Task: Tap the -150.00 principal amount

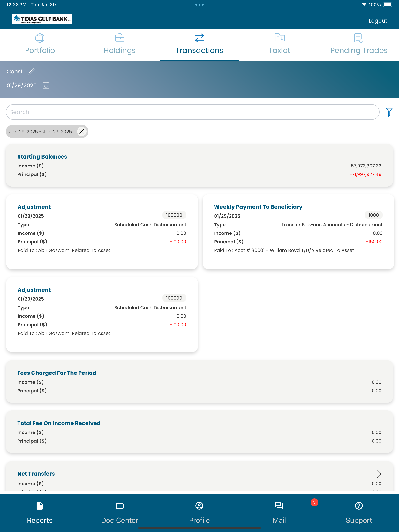Action: (x=374, y=242)
